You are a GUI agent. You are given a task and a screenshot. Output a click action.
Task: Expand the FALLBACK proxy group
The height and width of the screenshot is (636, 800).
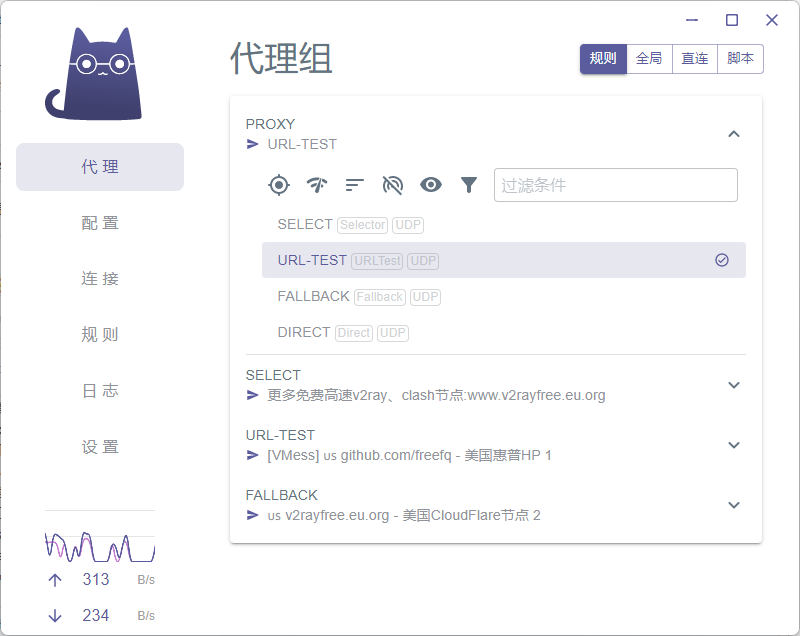point(734,504)
